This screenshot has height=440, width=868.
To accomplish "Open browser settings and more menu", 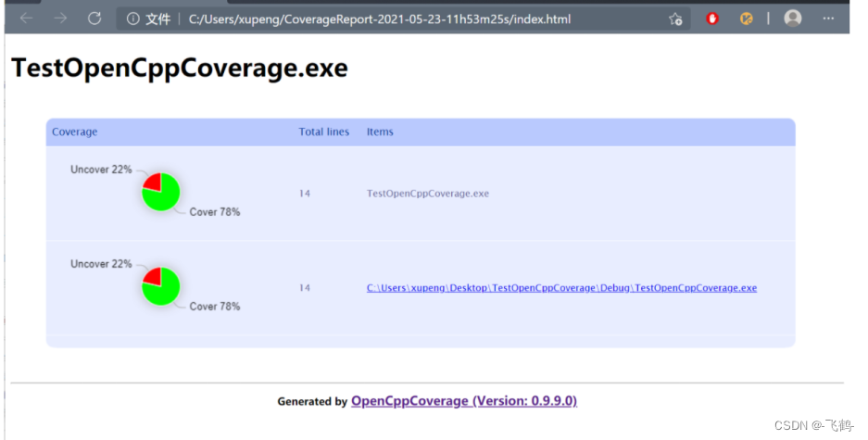I will point(828,19).
